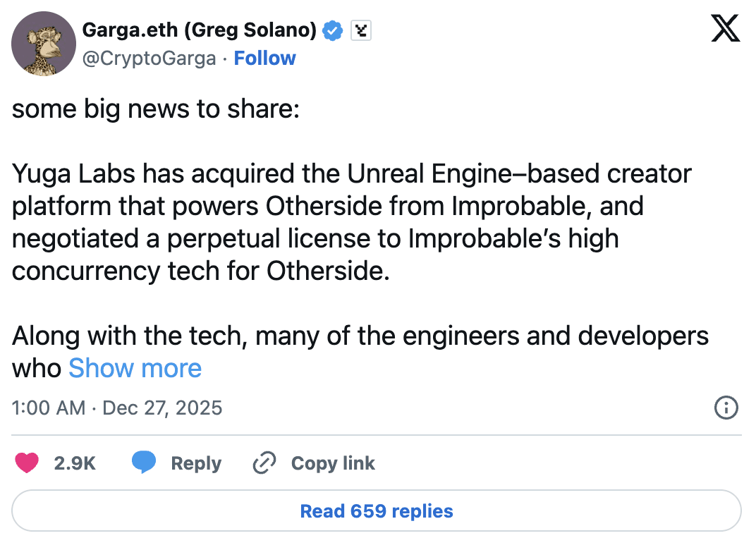Viewport: 756px width, 550px height.
Task: Click the Copy link text label
Action: click(333, 463)
